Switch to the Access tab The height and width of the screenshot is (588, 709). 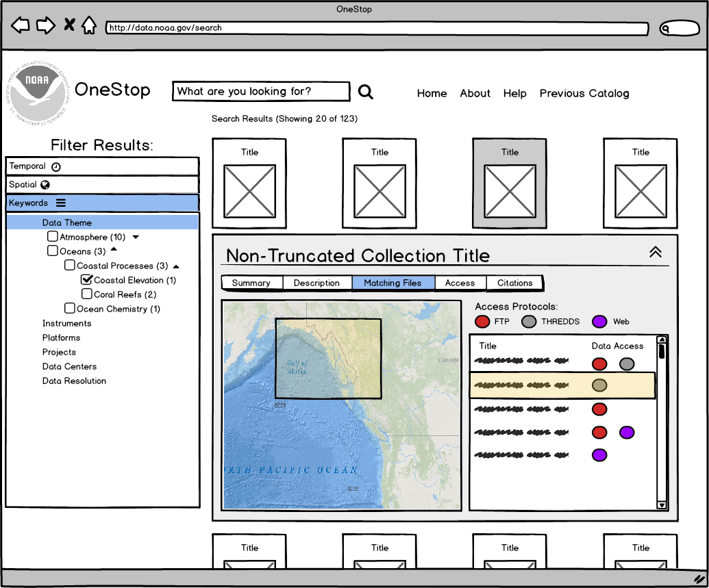pyautogui.click(x=460, y=283)
